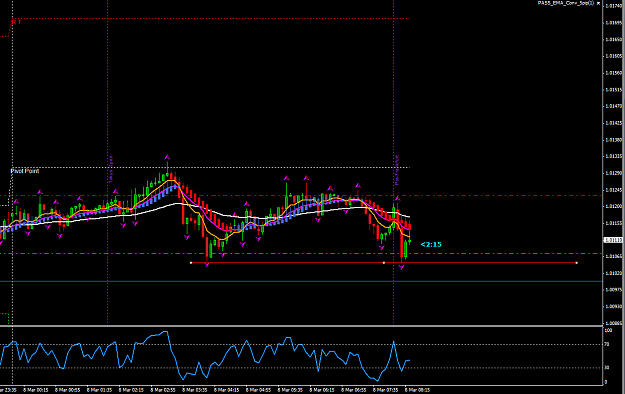
Task: Select the solid blue horizontal line
Action: click(301, 282)
